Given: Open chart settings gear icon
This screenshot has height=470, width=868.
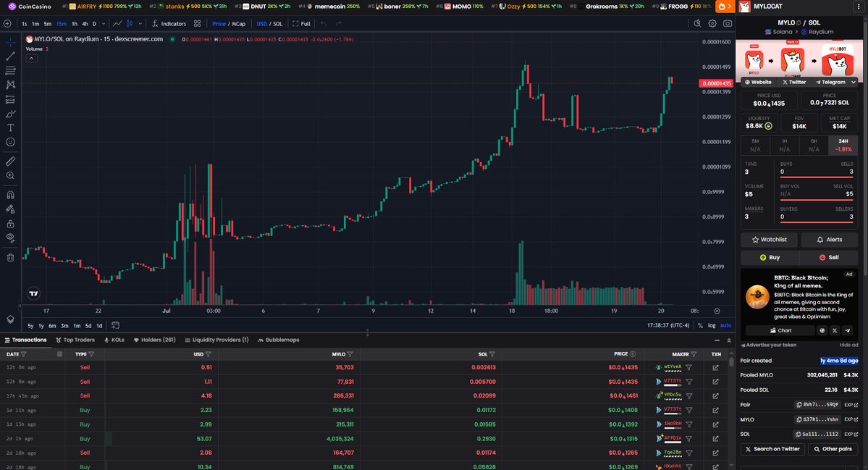Looking at the screenshot, I should click(712, 23).
